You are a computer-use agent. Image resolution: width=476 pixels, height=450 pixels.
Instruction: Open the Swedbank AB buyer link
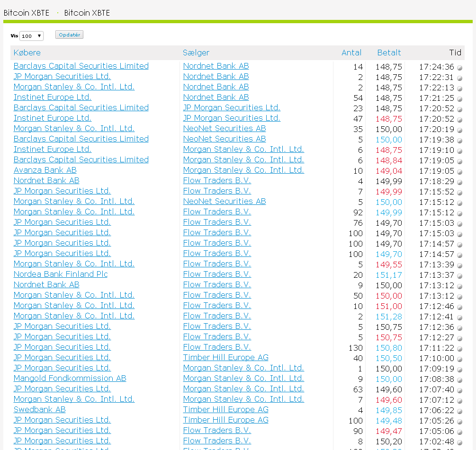tap(39, 410)
